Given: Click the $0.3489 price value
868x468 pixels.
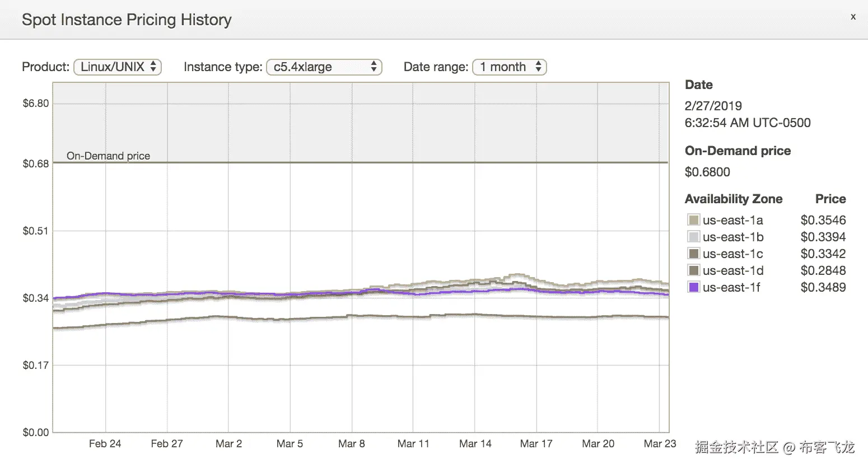Looking at the screenshot, I should [823, 287].
